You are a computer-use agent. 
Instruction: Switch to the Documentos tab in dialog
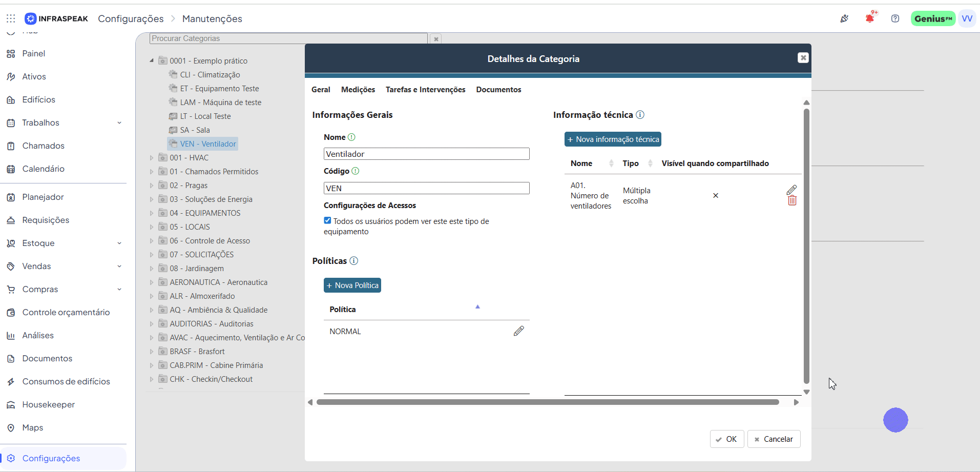tap(498, 90)
